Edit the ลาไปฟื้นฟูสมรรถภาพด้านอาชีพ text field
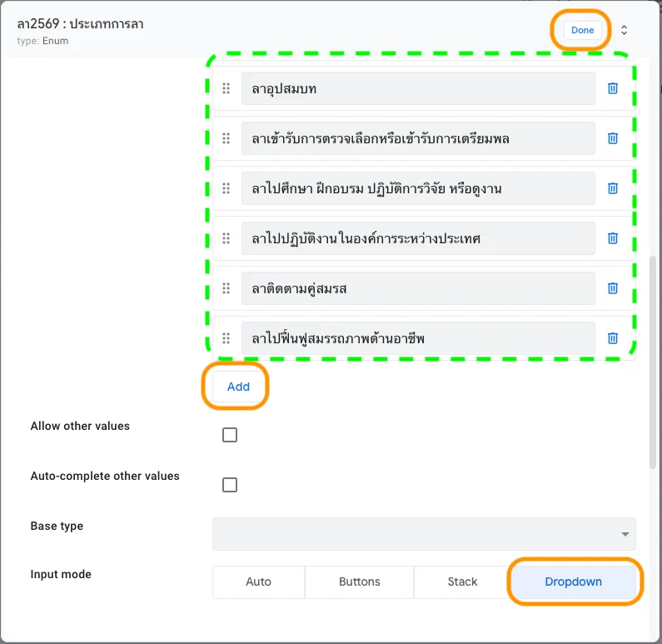 418,338
